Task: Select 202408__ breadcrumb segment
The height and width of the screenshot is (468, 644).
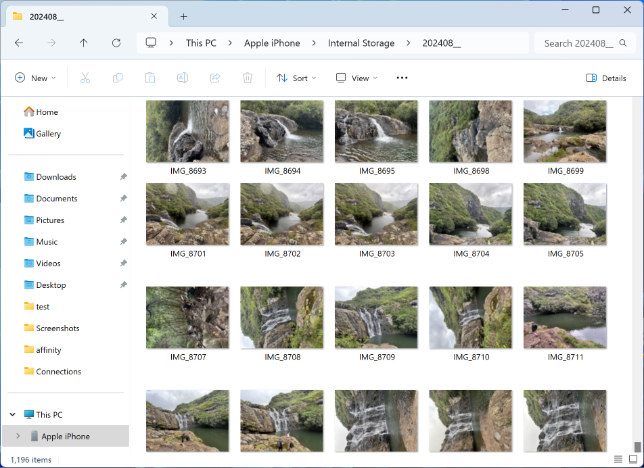Action: point(442,43)
